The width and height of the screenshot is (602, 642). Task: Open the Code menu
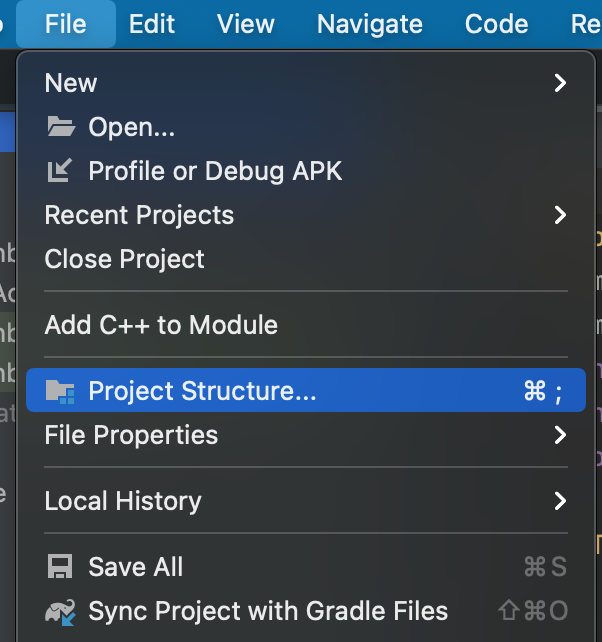pyautogui.click(x=497, y=23)
